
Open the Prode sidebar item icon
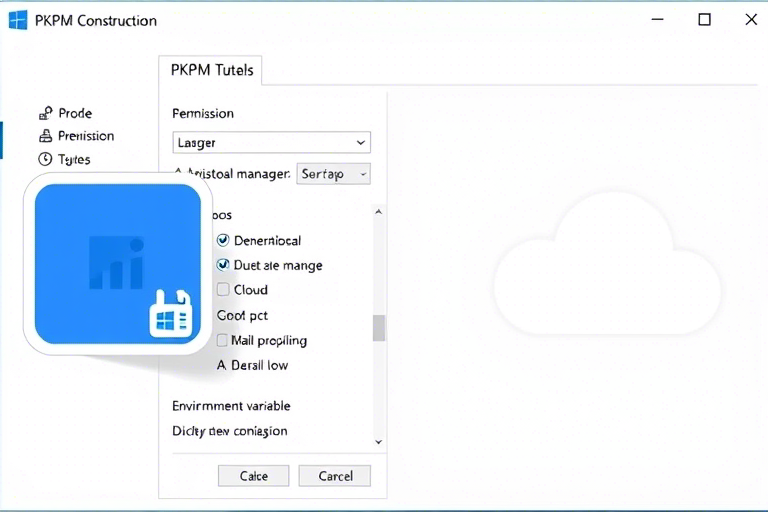(46, 113)
